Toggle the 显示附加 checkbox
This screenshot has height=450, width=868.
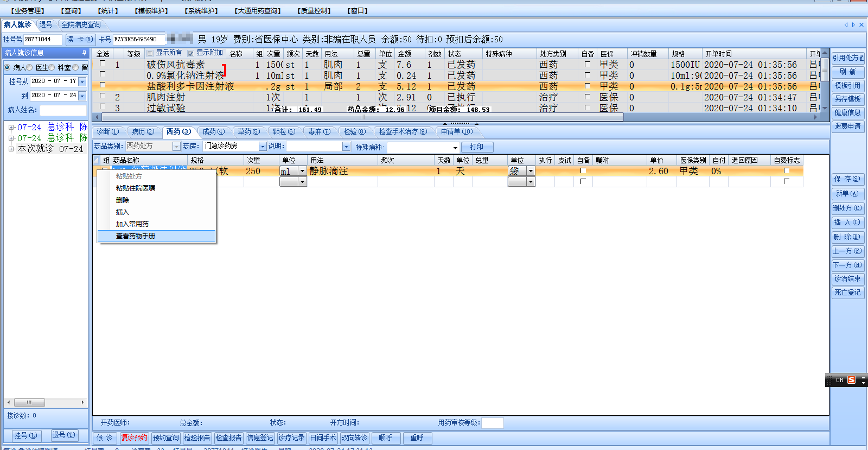tap(191, 53)
